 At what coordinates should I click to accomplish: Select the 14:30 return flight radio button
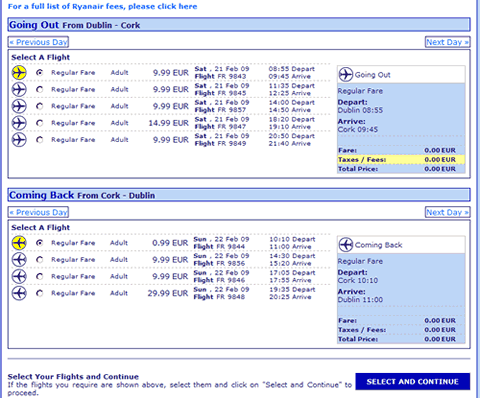click(x=40, y=260)
